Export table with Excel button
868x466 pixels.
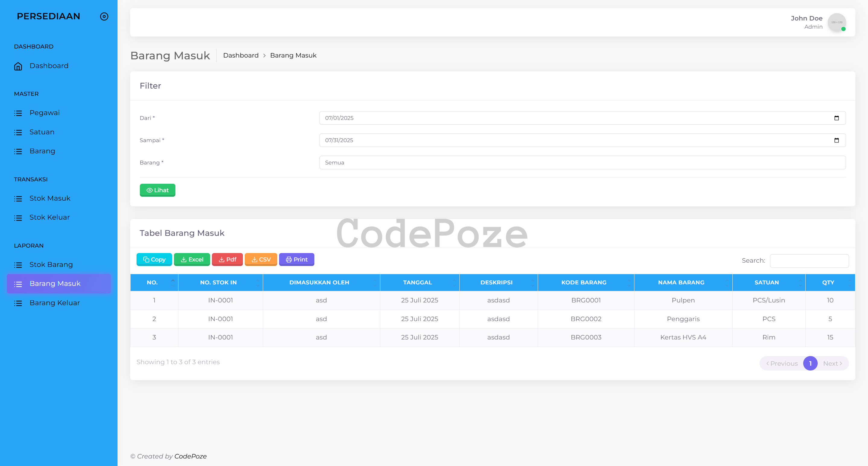tap(192, 260)
